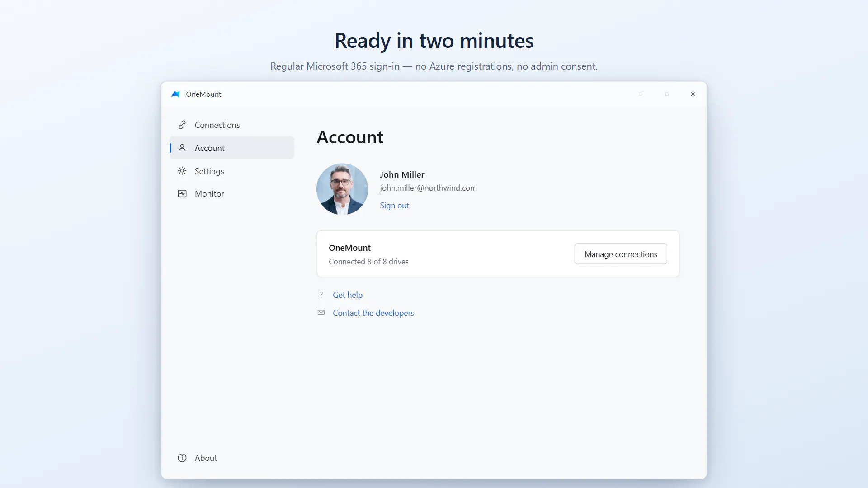The width and height of the screenshot is (868, 488).
Task: Open the About page
Action: point(232,458)
